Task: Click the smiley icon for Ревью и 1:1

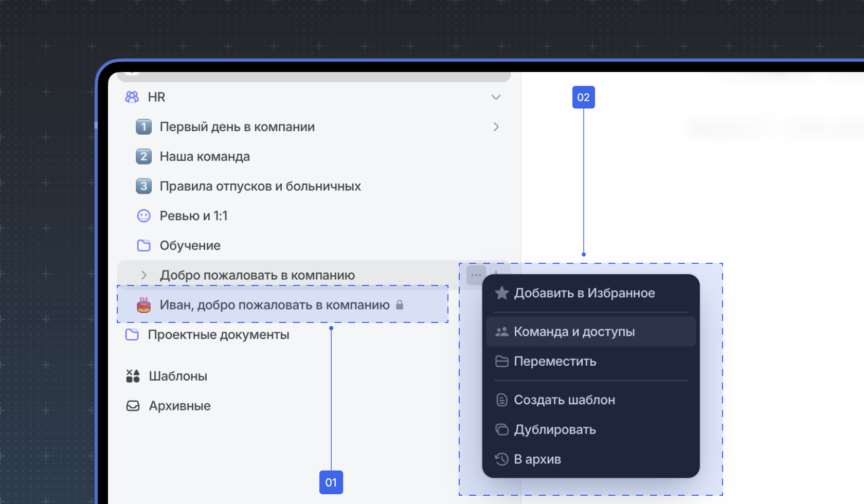Action: (144, 216)
